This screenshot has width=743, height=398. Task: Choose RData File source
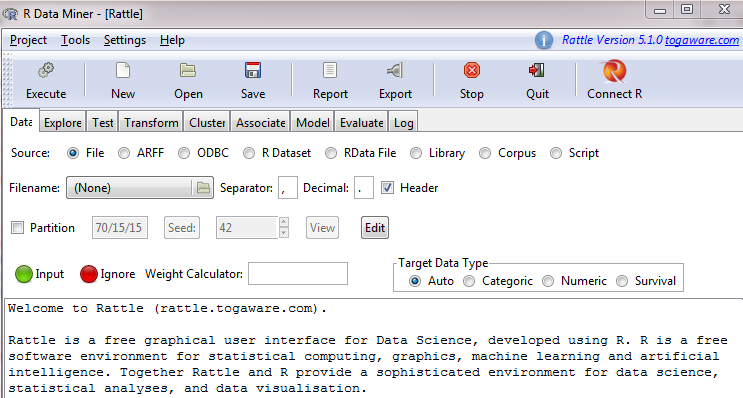pos(331,153)
